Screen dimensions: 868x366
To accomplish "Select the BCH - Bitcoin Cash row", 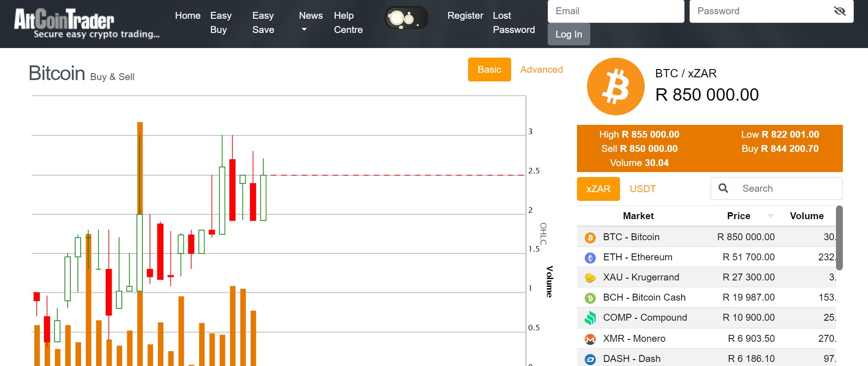I will 706,297.
